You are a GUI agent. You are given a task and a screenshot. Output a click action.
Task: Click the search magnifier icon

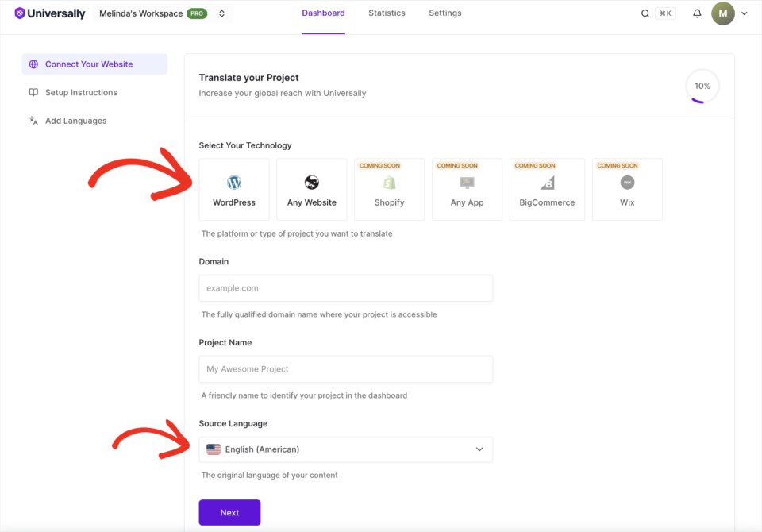click(x=645, y=13)
